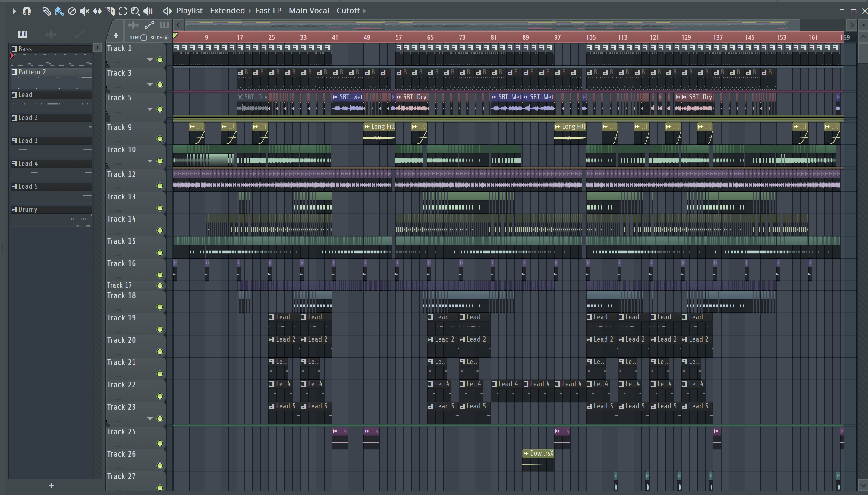
Task: Select the Paint brush tool
Action: click(59, 11)
